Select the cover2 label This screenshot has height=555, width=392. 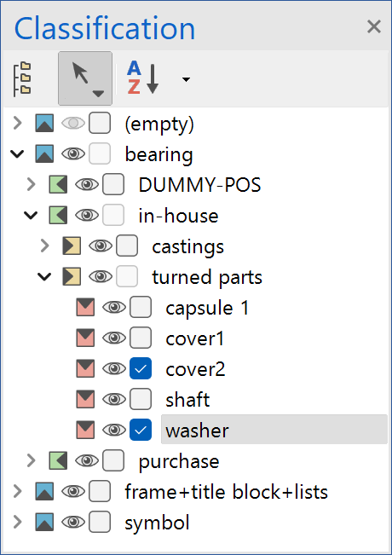tap(195, 369)
